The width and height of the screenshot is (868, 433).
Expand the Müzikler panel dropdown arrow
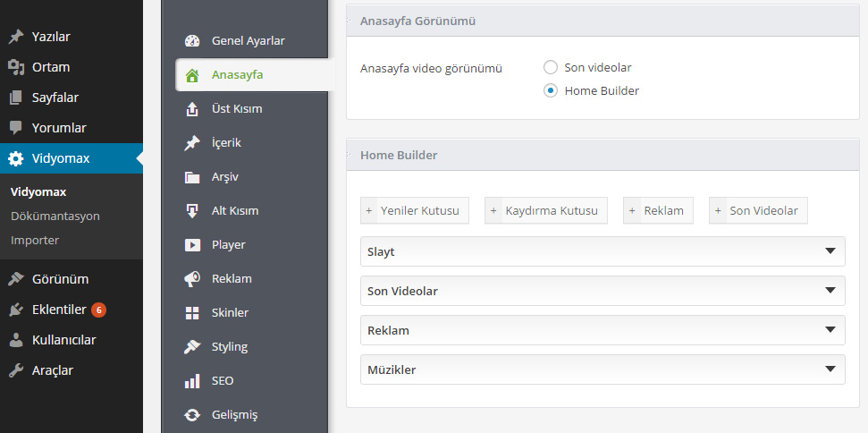click(x=830, y=369)
